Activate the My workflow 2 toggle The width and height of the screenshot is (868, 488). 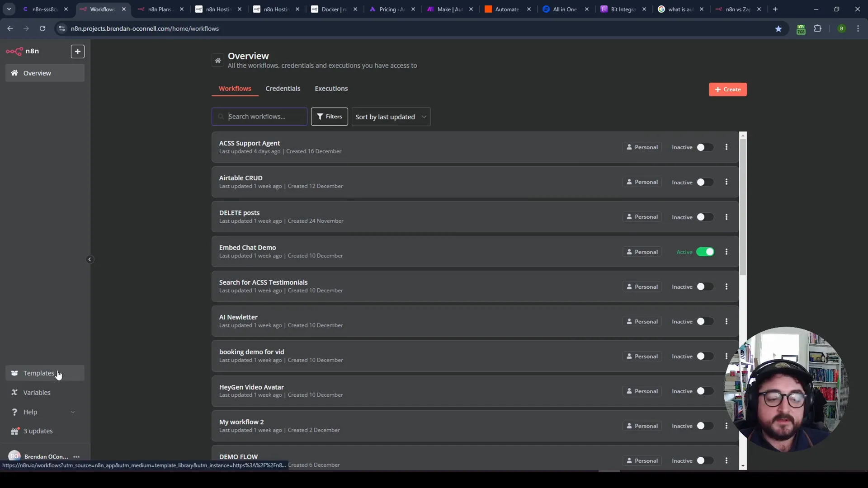tap(705, 426)
